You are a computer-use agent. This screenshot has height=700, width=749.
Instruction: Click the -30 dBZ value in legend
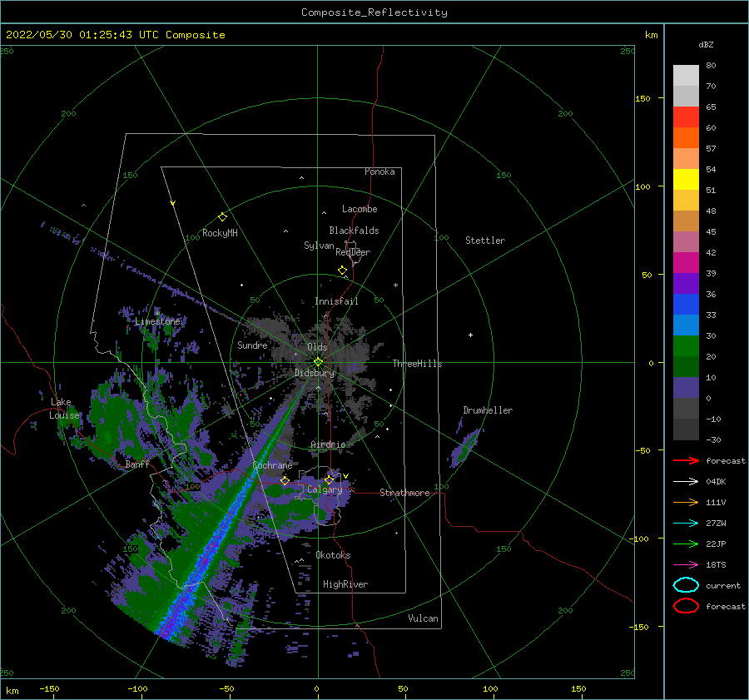[x=714, y=439]
